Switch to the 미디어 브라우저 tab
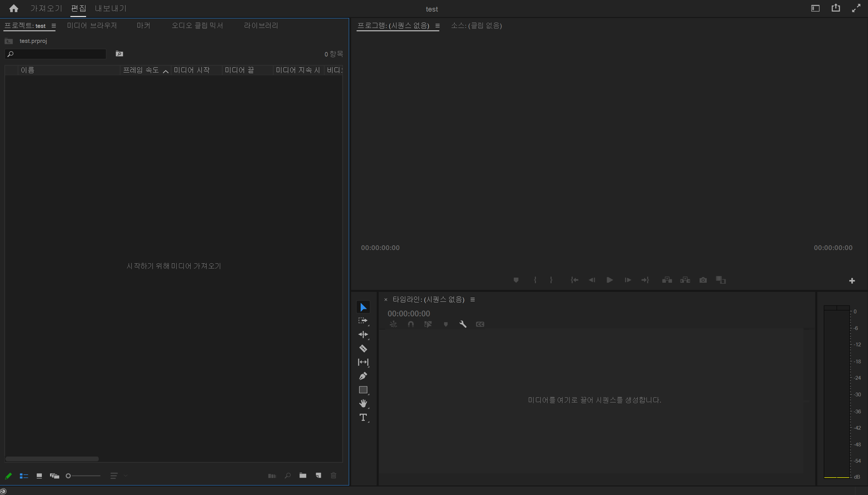868x495 pixels. coord(92,26)
